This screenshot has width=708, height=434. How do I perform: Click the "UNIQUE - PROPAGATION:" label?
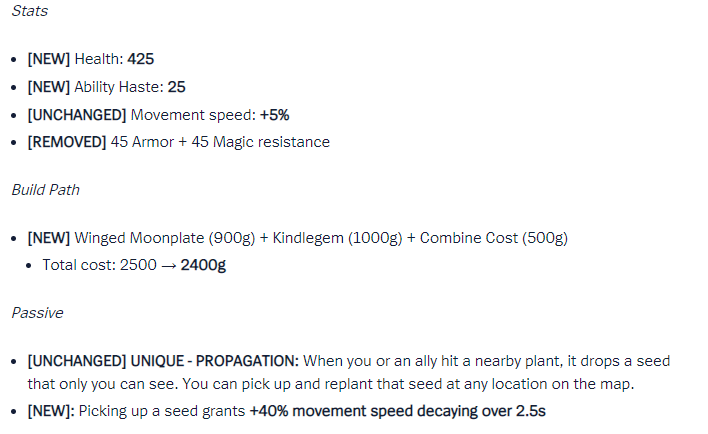[215, 360]
